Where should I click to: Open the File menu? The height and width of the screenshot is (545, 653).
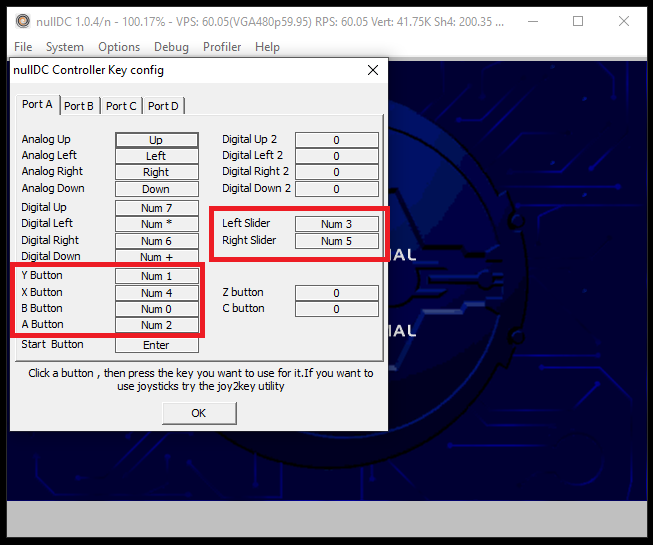[x=23, y=47]
